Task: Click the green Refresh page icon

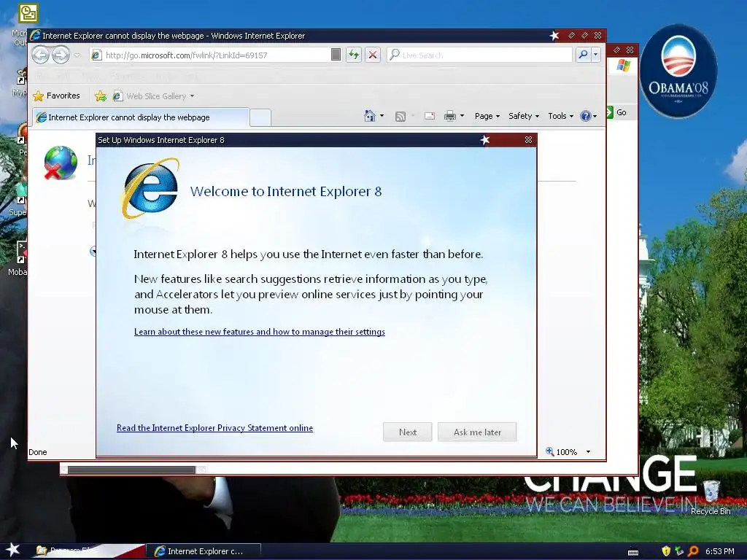Action: pyautogui.click(x=354, y=55)
